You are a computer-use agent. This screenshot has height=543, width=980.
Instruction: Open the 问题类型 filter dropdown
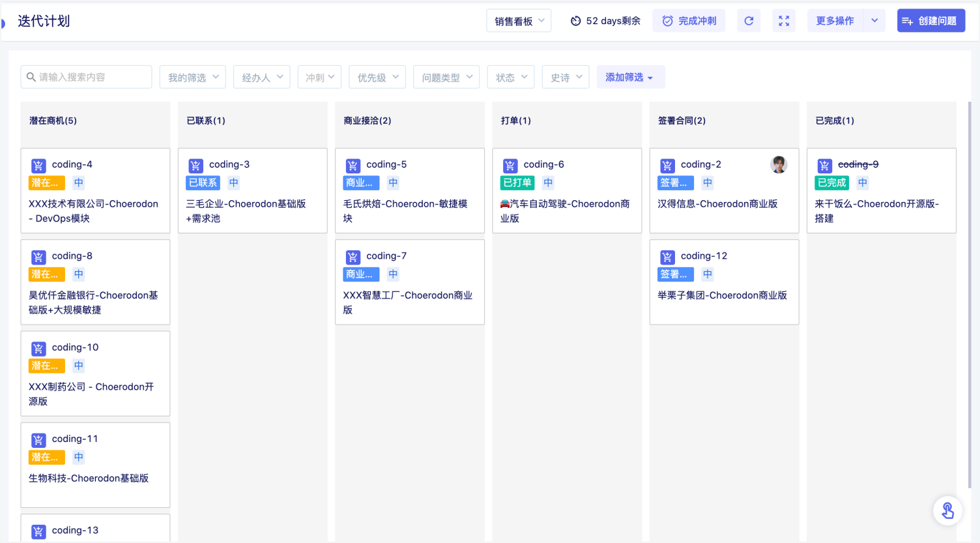(x=446, y=77)
